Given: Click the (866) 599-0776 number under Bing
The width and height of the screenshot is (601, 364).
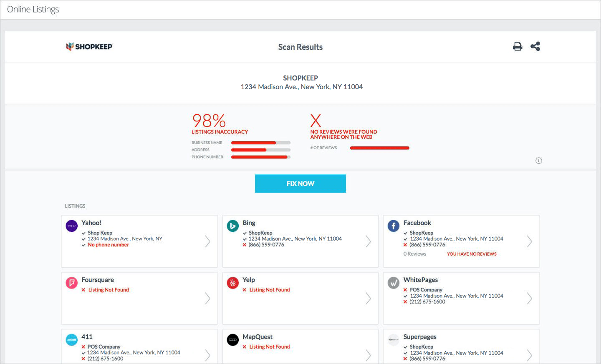Looking at the screenshot, I should [266, 245].
